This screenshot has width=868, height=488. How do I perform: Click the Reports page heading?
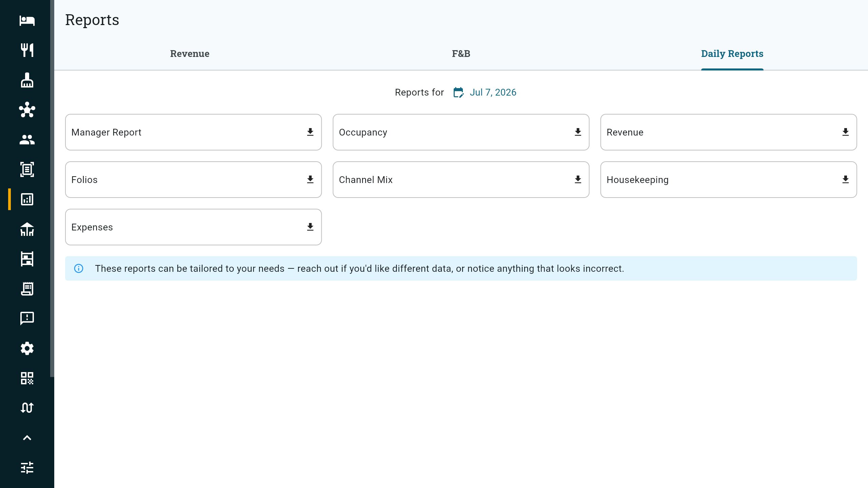pos(92,20)
